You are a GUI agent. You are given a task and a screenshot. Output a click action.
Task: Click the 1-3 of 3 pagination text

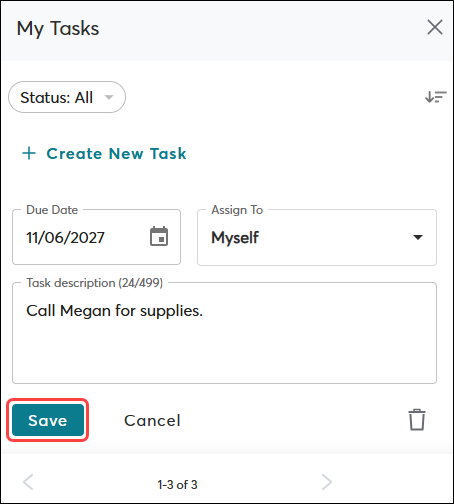177,485
